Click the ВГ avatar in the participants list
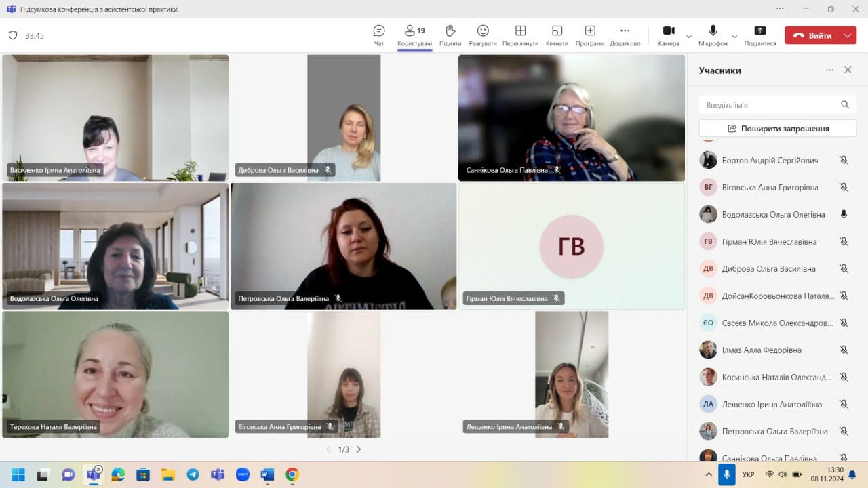This screenshot has width=868, height=488. (x=708, y=188)
